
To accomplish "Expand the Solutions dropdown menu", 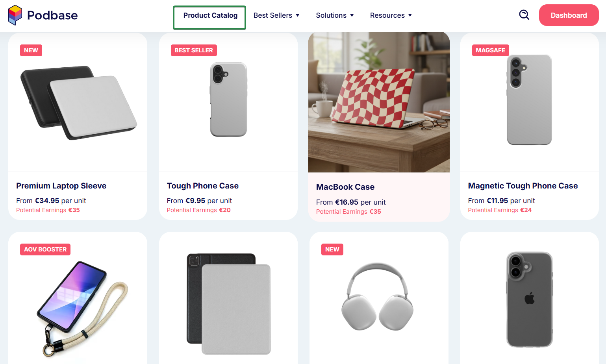I will [x=335, y=15].
